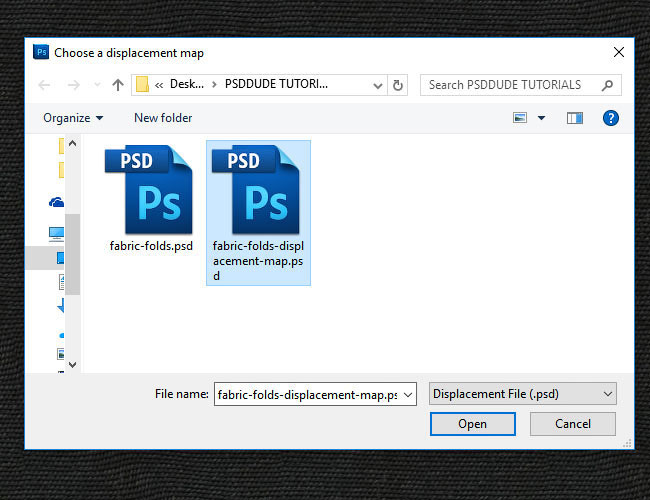Select the Downloads item in navigation pane

(61, 306)
